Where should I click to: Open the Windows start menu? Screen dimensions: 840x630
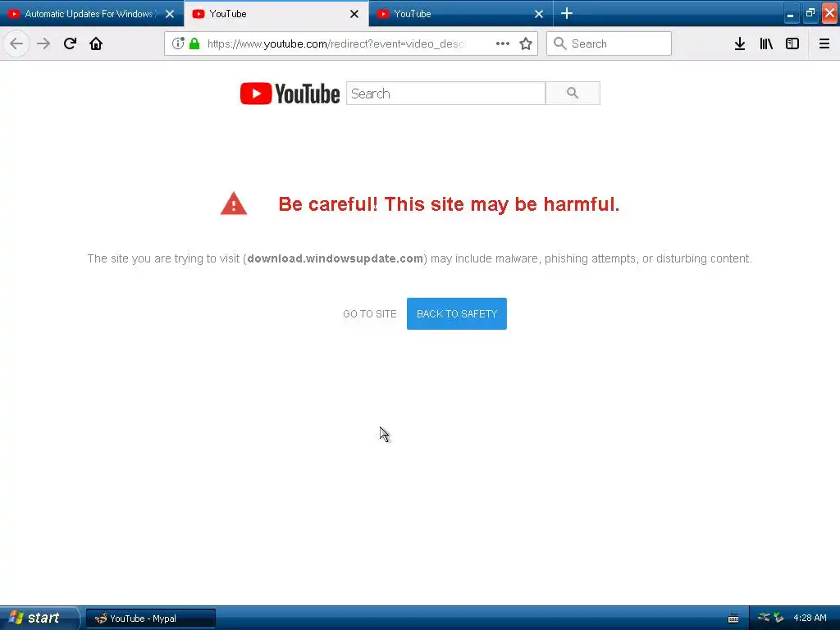pyautogui.click(x=39, y=618)
